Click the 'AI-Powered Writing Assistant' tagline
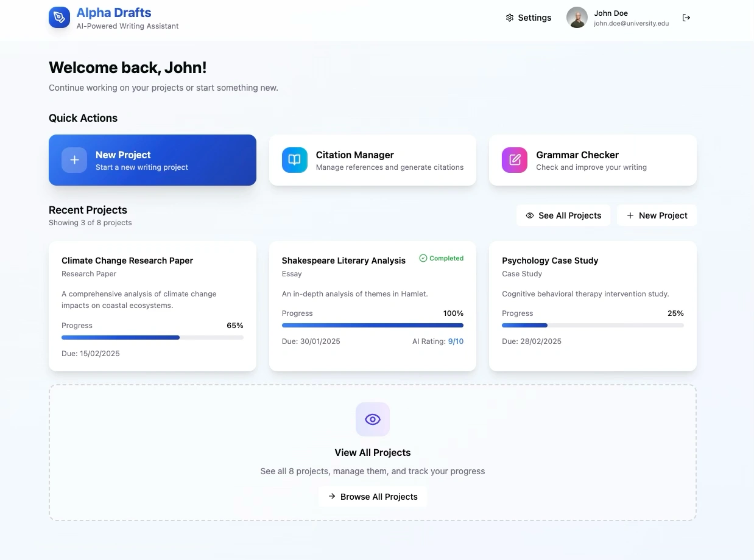Viewport: 754px width, 560px height. point(128,26)
